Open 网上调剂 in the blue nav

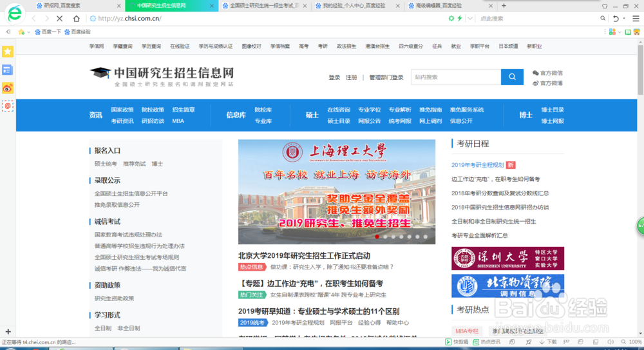pyautogui.click(x=430, y=121)
